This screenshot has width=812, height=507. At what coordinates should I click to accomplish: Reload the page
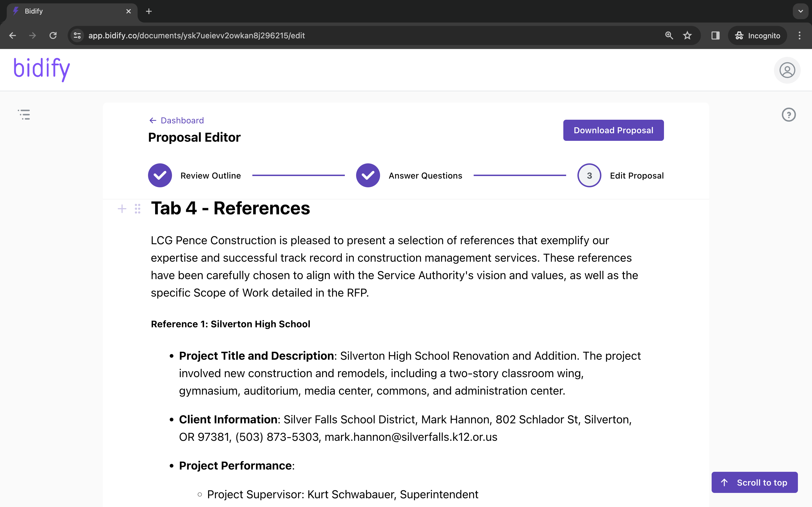tap(53, 35)
